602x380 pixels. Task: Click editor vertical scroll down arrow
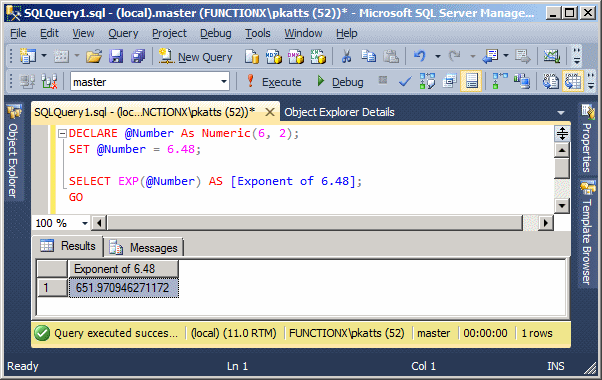pos(562,205)
